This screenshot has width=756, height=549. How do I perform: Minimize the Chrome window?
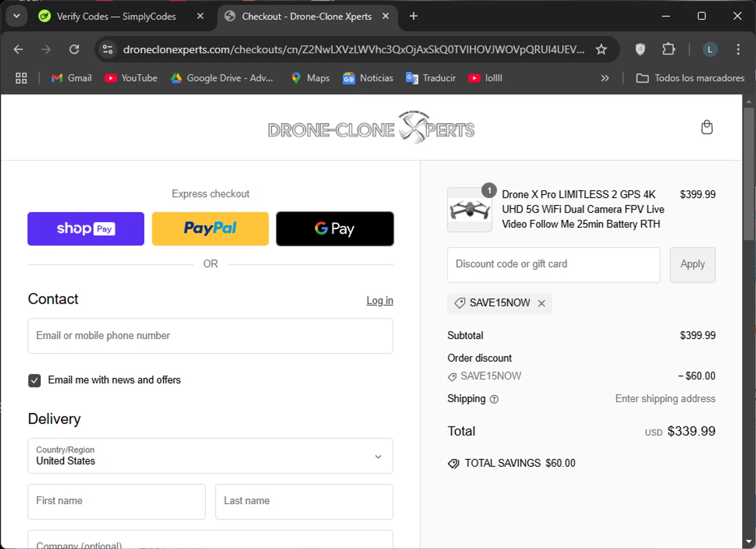pos(666,16)
